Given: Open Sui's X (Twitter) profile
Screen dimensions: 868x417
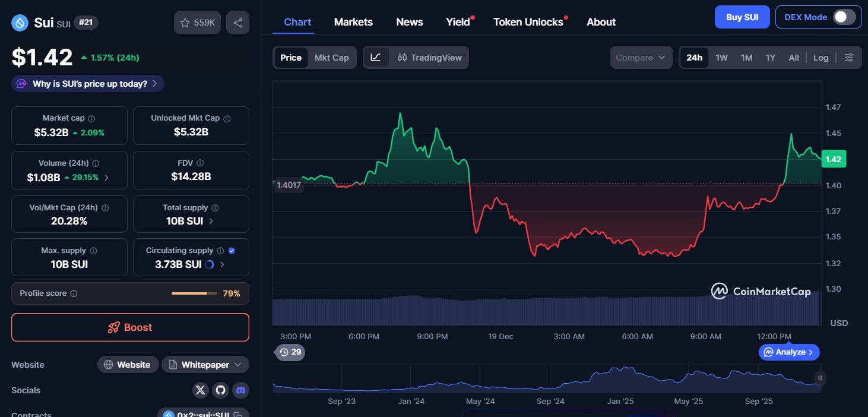Looking at the screenshot, I should pyautogui.click(x=200, y=390).
